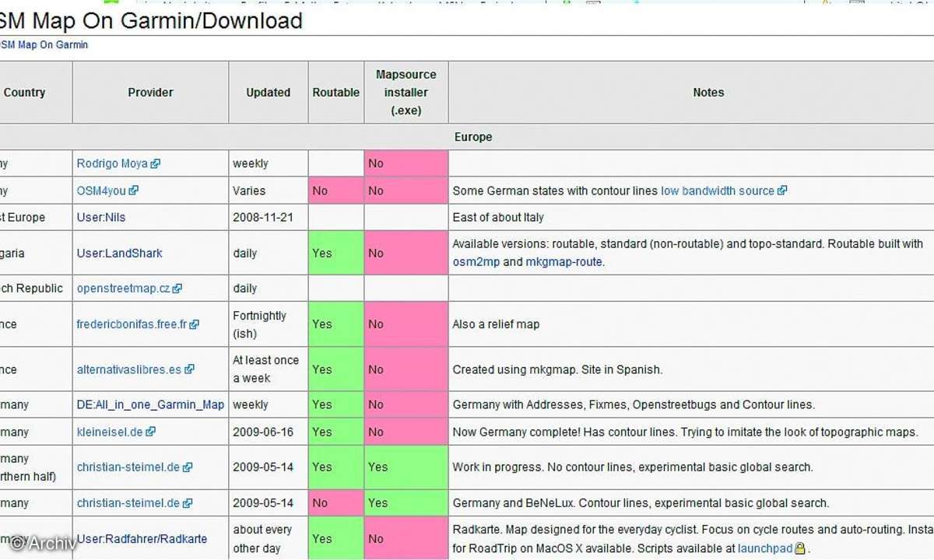Click the Provider column header
Screen dimensions: 934x560
tap(150, 93)
